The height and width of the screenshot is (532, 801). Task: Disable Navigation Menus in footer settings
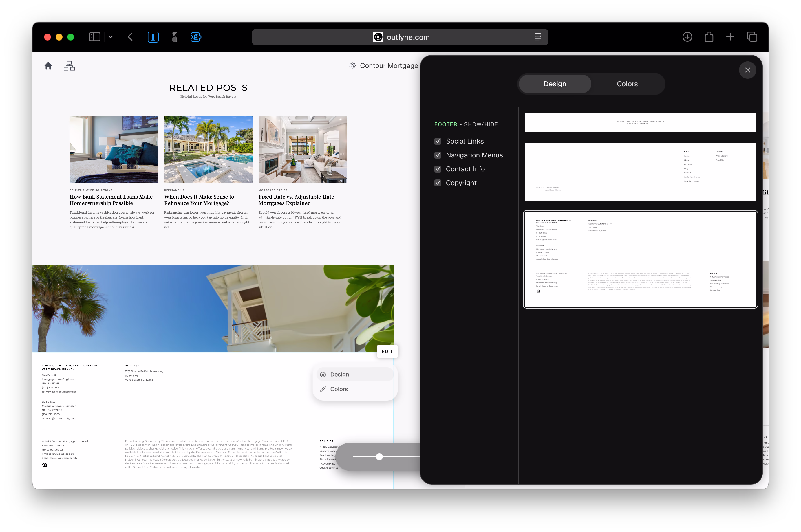[x=438, y=155]
